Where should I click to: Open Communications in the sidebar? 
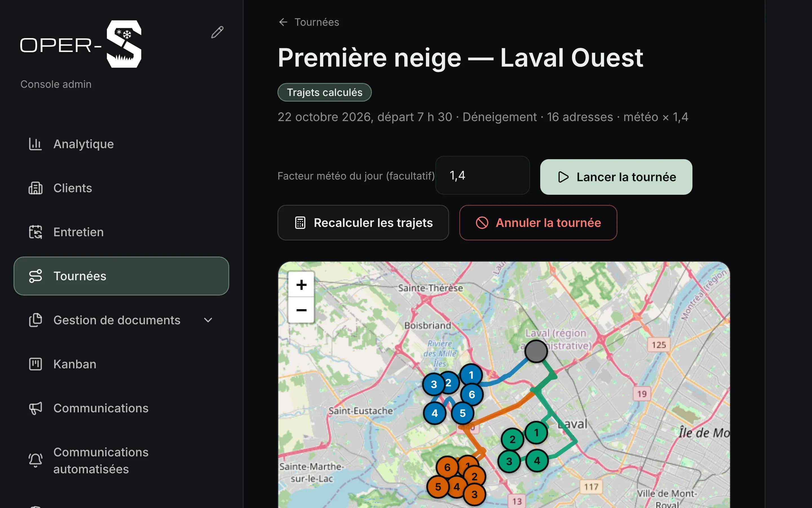(x=121, y=408)
